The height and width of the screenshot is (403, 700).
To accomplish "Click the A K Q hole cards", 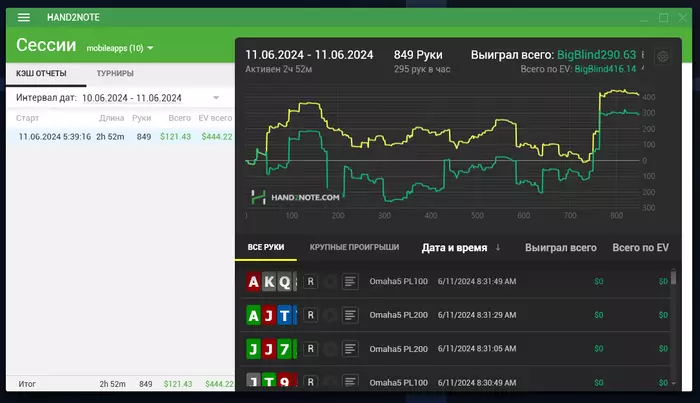I will point(271,282).
